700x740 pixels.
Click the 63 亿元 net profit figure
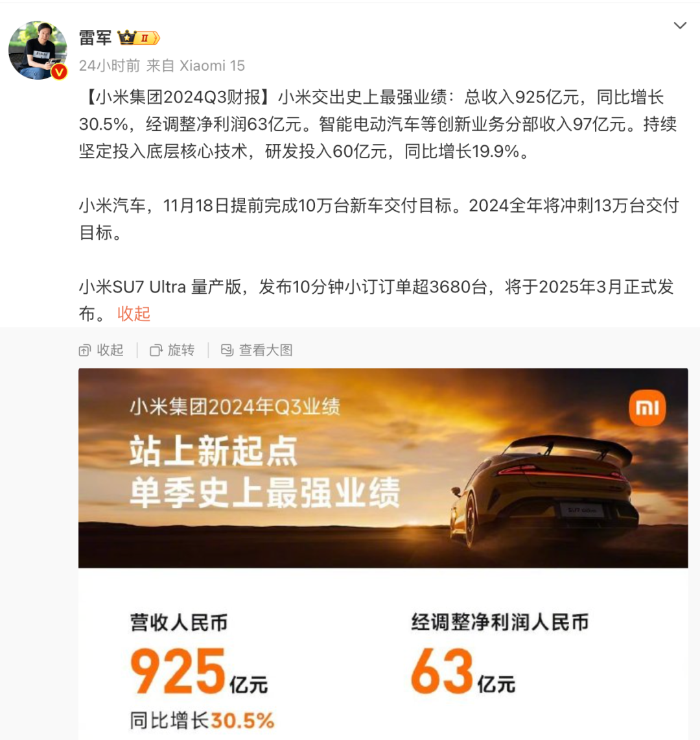coord(463,671)
